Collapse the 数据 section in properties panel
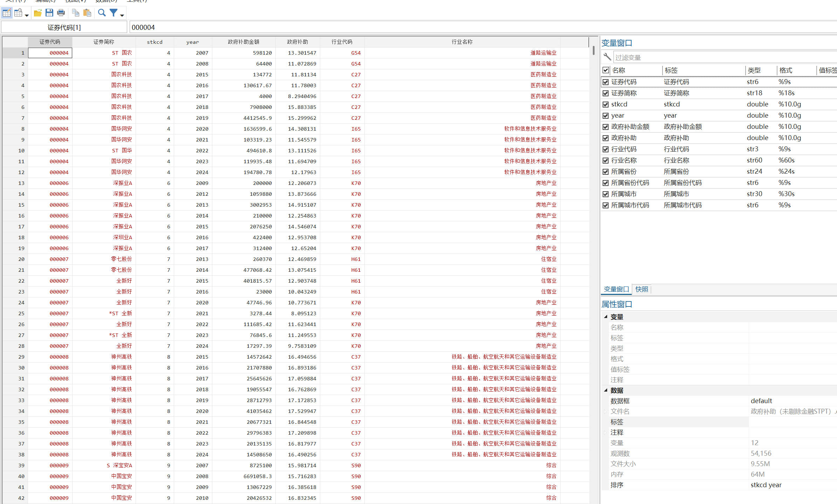 pyautogui.click(x=605, y=390)
